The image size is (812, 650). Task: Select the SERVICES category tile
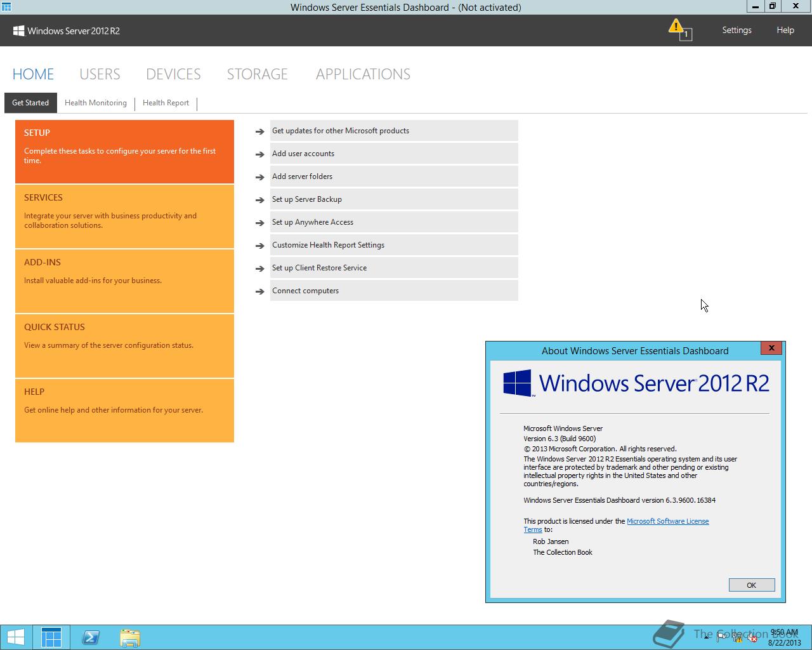click(124, 216)
